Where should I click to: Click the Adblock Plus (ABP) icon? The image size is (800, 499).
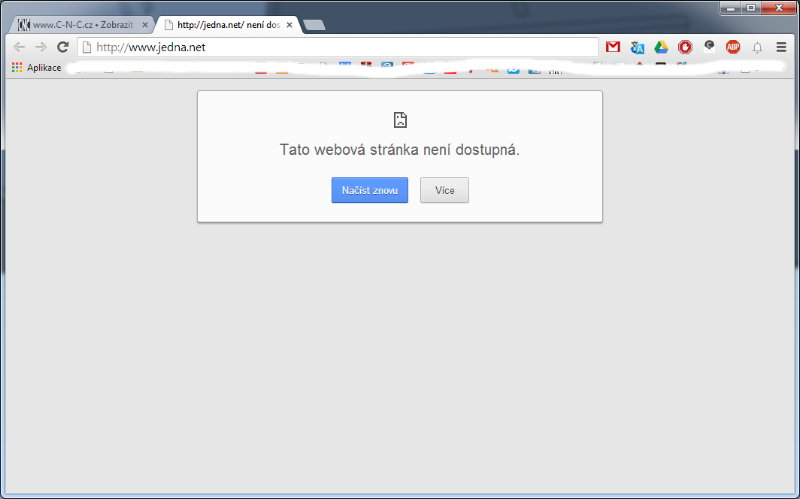[733, 47]
